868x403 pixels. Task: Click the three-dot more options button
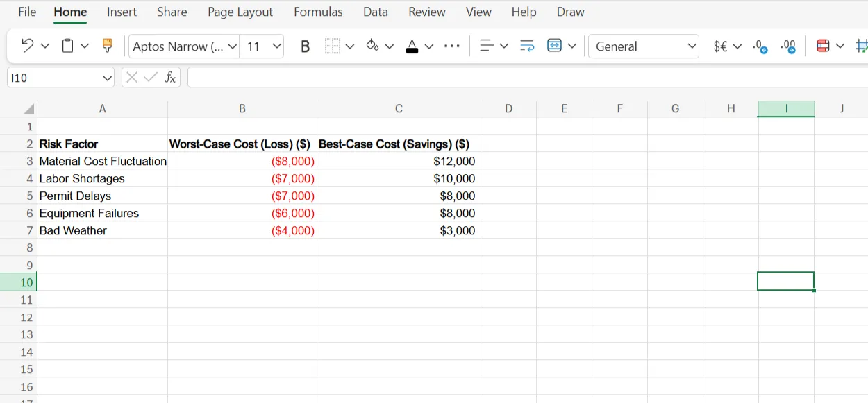tap(452, 46)
